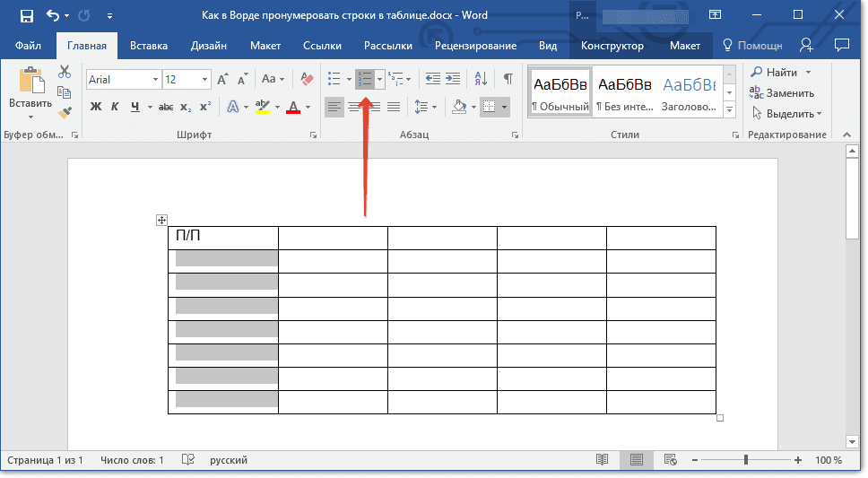Open the Arial font name dropdown
This screenshot has width=868, height=478.
155,80
